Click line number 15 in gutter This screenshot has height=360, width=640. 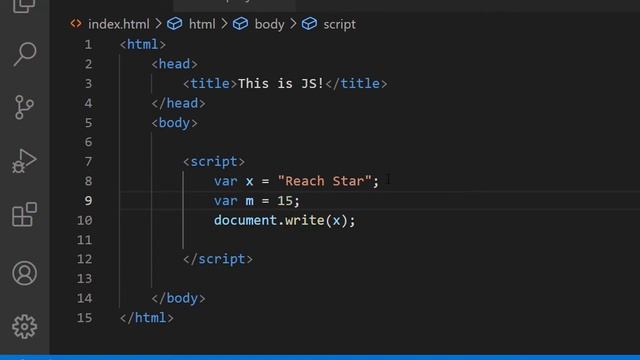tap(84, 318)
